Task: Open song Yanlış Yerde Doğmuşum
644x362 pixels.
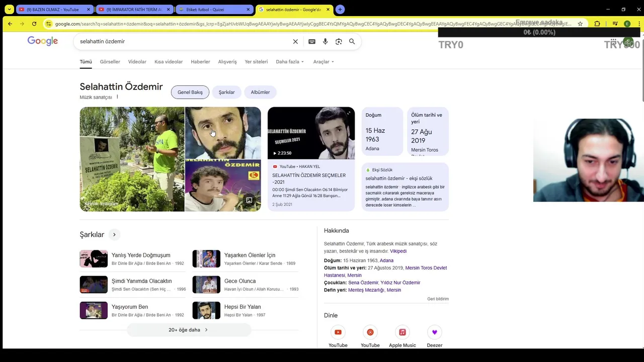Action: [134, 259]
